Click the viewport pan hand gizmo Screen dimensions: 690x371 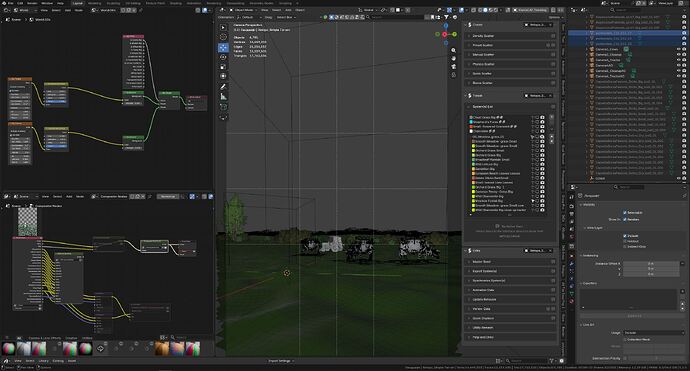454,58
